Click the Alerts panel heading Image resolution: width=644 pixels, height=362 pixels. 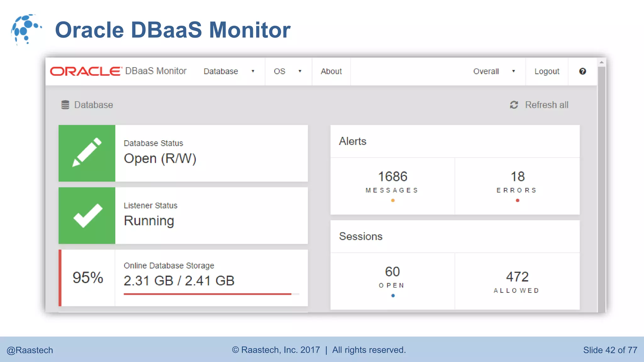353,141
